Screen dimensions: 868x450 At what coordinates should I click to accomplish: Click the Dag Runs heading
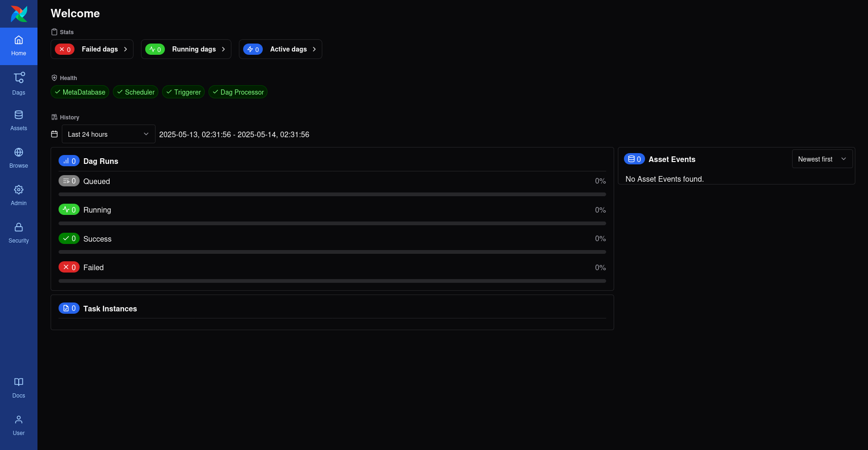pos(101,161)
